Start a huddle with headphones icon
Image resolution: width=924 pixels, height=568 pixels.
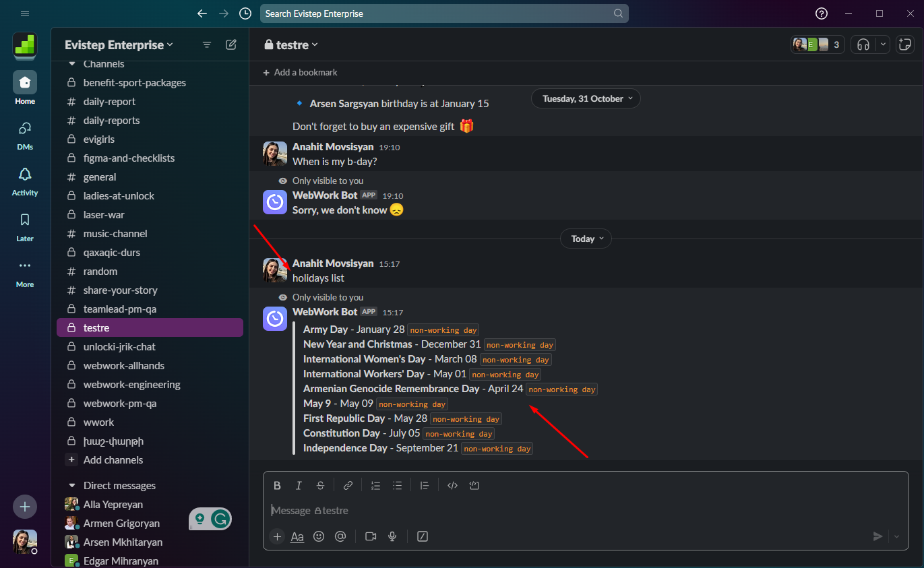(863, 44)
